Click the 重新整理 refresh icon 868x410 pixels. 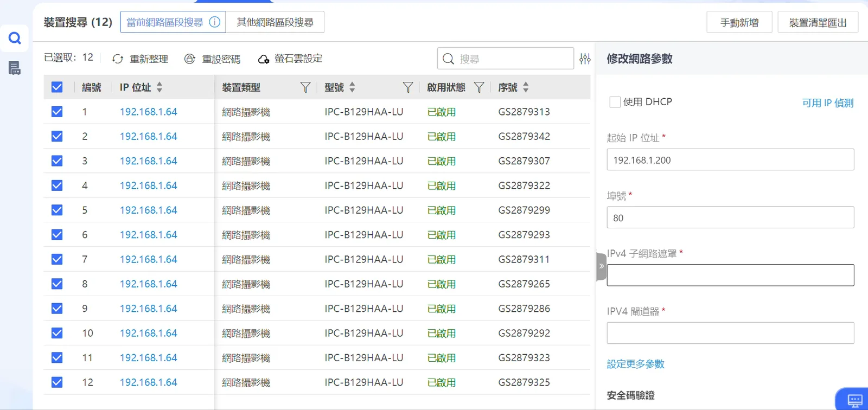point(118,59)
